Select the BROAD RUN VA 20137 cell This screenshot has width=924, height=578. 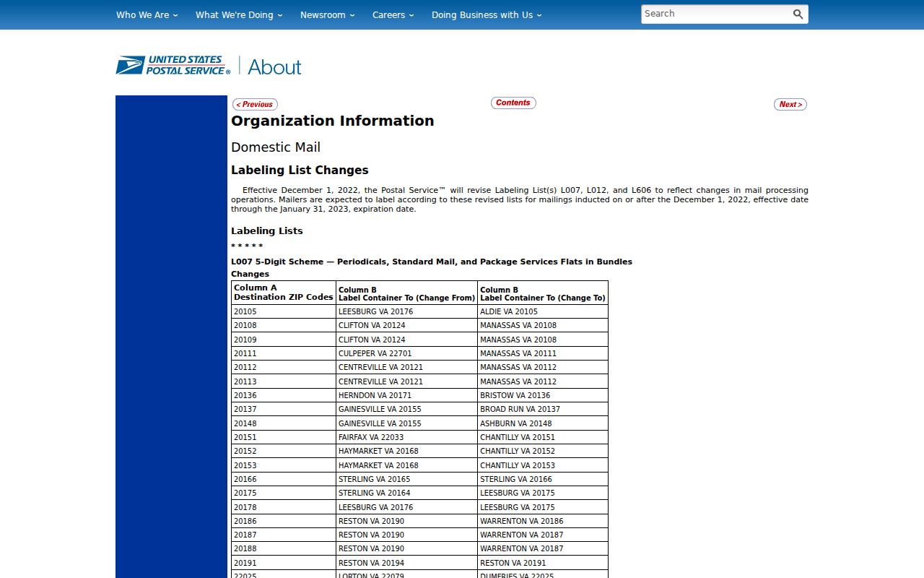click(x=543, y=409)
